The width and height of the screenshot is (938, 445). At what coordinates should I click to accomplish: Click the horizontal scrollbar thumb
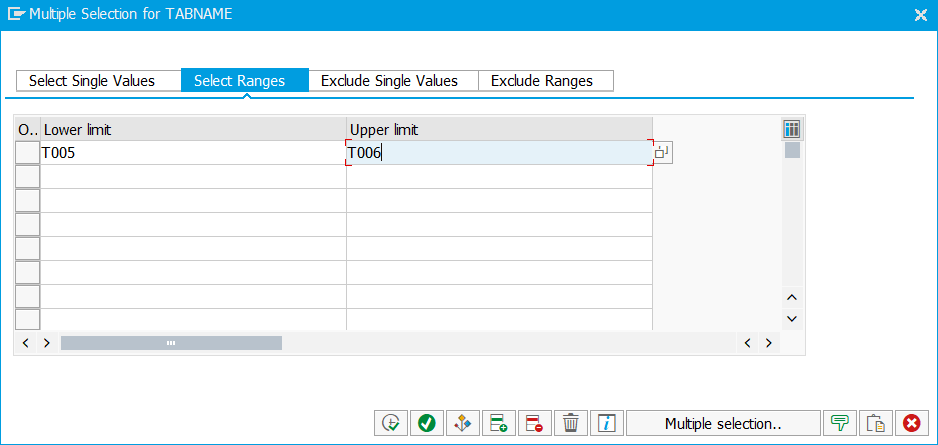tap(171, 343)
